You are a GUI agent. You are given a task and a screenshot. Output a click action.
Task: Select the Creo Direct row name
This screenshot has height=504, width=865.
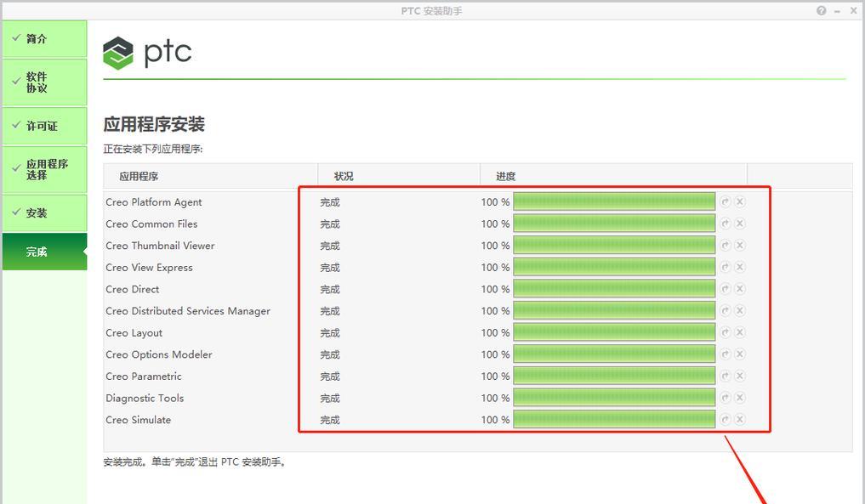click(133, 289)
